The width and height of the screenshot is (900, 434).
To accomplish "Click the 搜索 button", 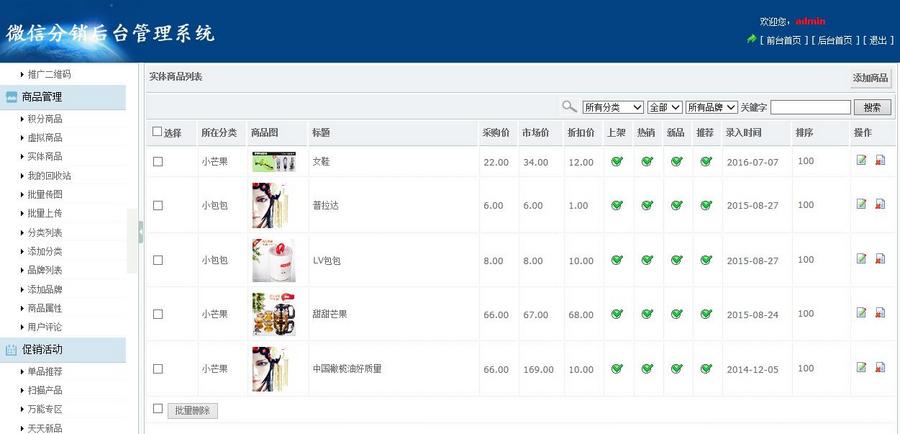I will coord(872,107).
